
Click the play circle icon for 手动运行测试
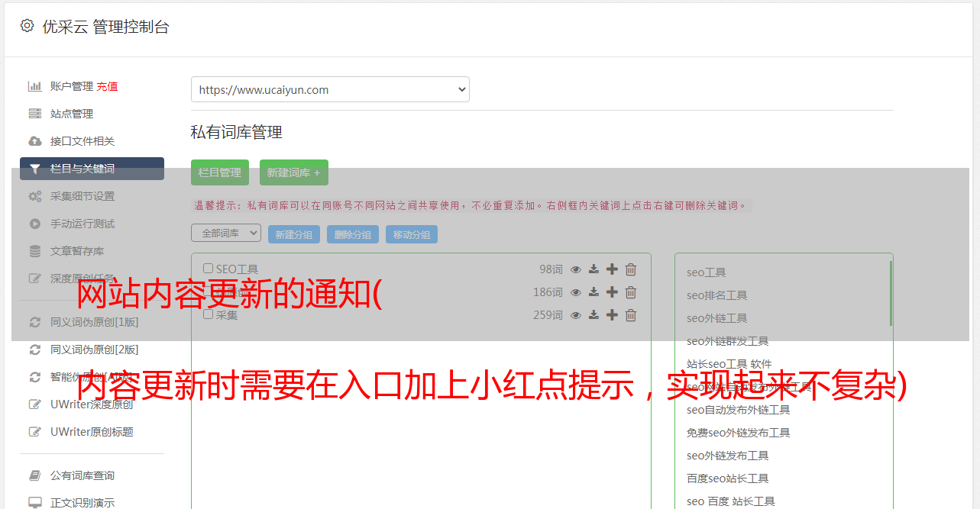point(35,224)
